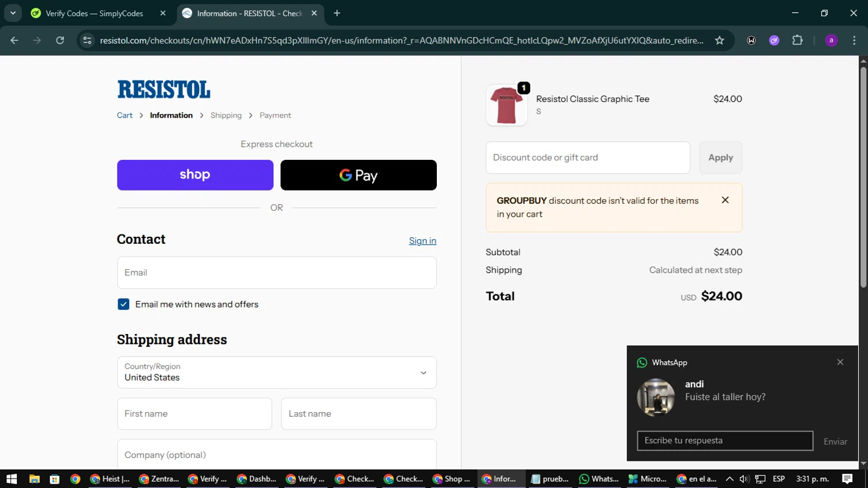Image resolution: width=868 pixels, height=488 pixels.
Task: Open the pinned Chrome taskbar icon
Action: 75,479
